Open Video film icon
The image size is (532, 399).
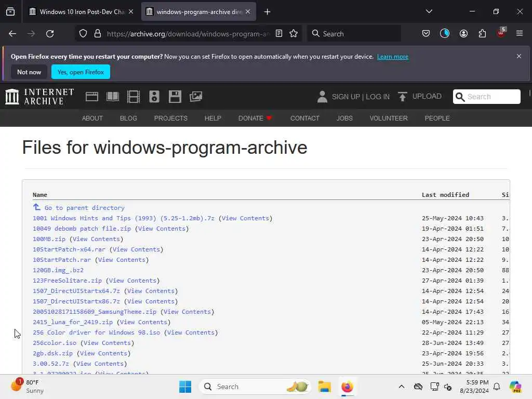(134, 97)
